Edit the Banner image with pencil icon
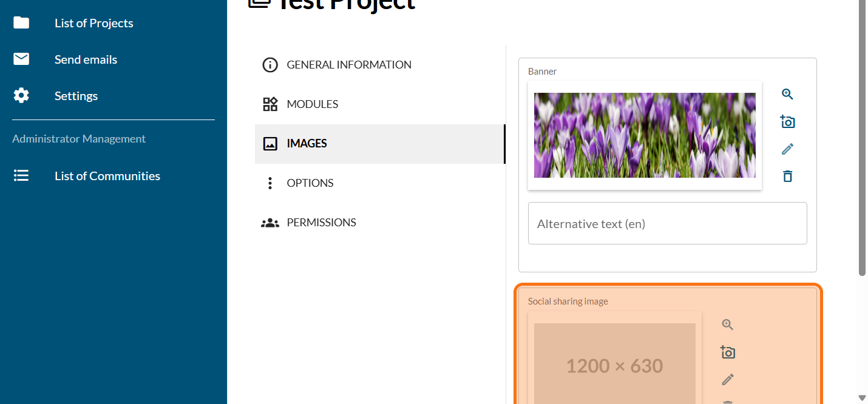The width and height of the screenshot is (868, 404). pos(787,149)
